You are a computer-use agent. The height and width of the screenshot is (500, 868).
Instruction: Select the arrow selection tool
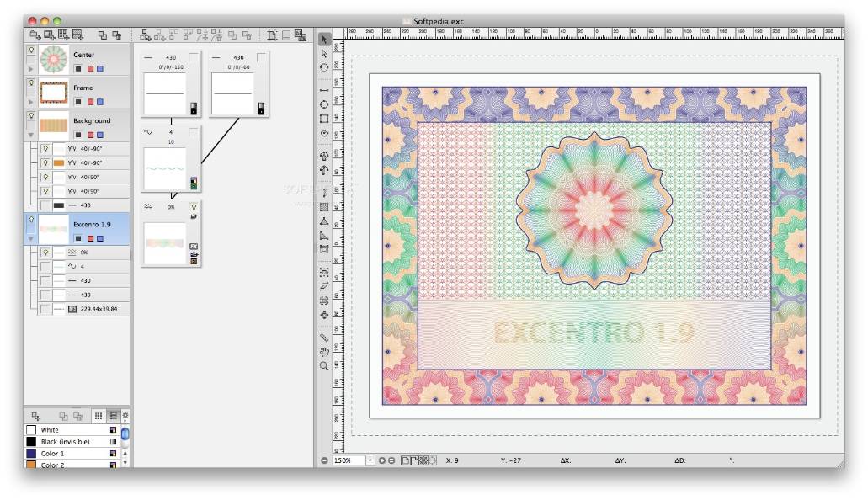[324, 40]
